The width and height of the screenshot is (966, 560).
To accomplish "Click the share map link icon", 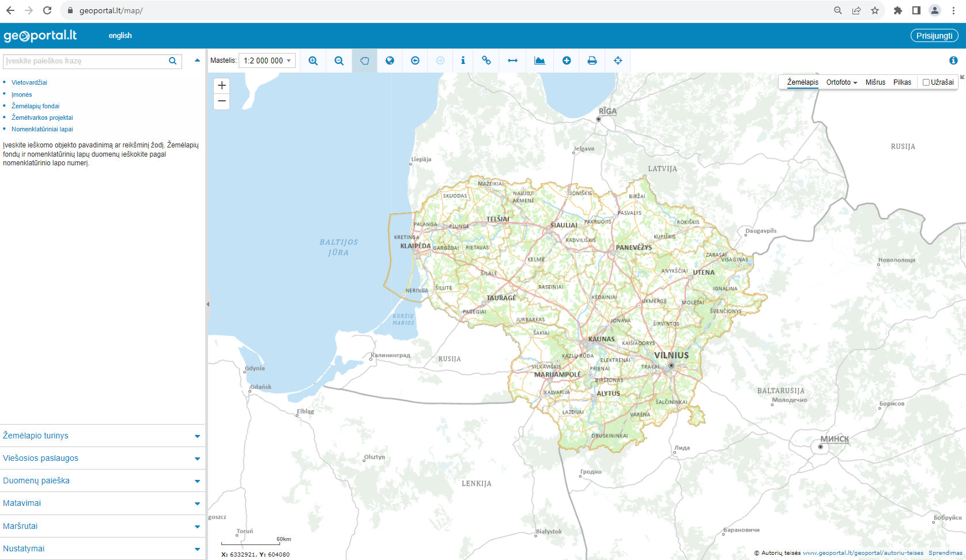I will (486, 60).
